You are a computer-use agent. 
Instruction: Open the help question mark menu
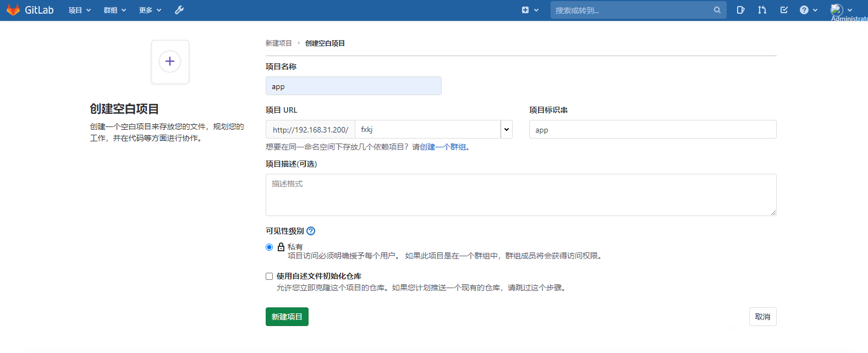[x=809, y=10]
